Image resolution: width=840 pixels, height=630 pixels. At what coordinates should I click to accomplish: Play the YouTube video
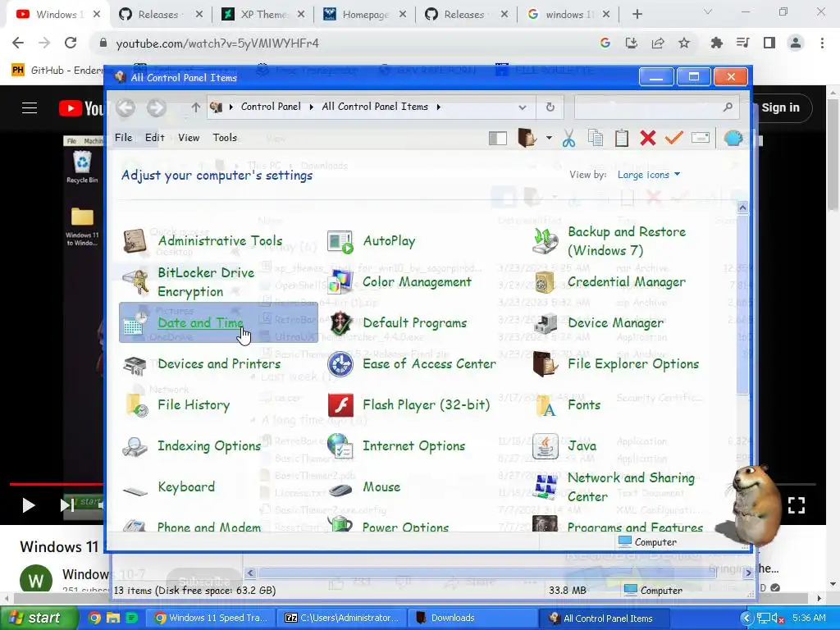28,504
